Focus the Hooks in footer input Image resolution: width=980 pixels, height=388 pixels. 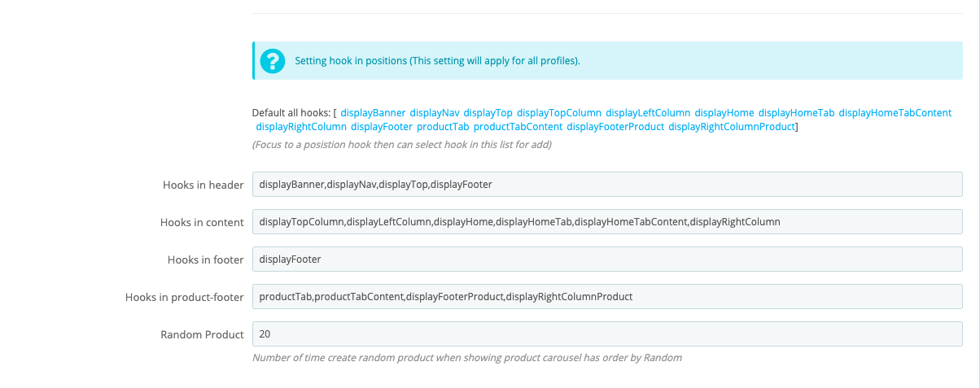[607, 259]
